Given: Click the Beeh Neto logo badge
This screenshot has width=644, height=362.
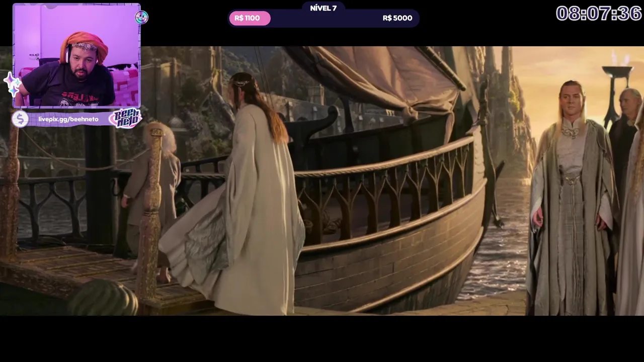Looking at the screenshot, I should (125, 119).
